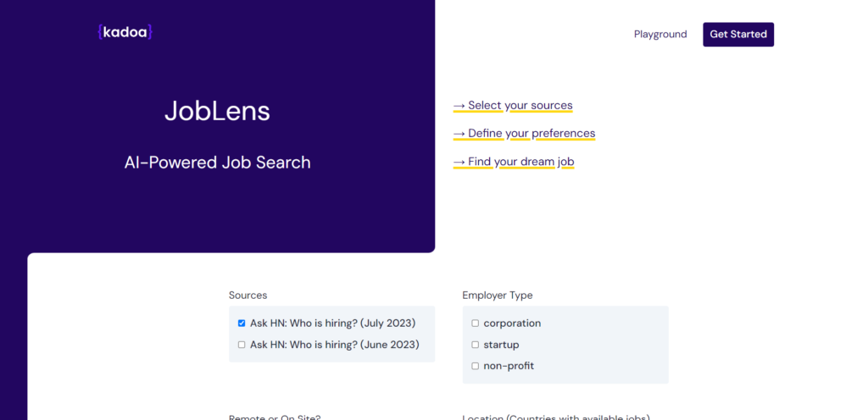Click the arrow before Define your preferences
Screen dimensions: 868x420
click(459, 134)
